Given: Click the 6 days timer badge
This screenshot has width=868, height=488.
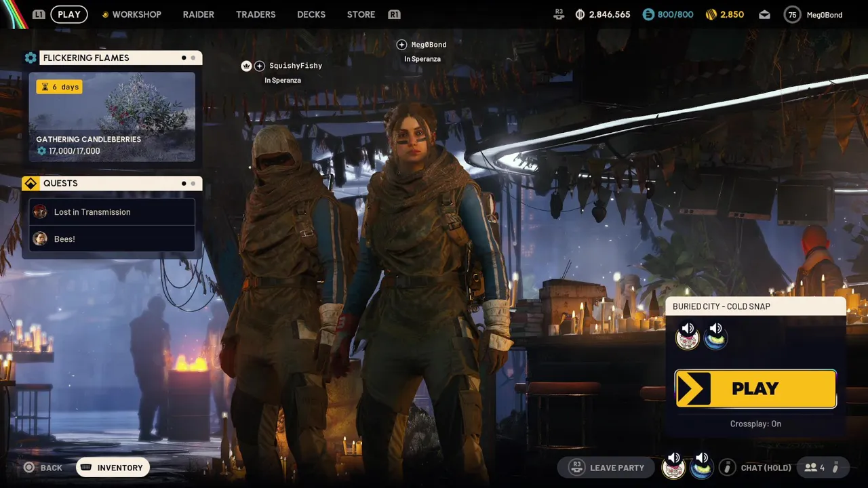Looking at the screenshot, I should (x=59, y=87).
